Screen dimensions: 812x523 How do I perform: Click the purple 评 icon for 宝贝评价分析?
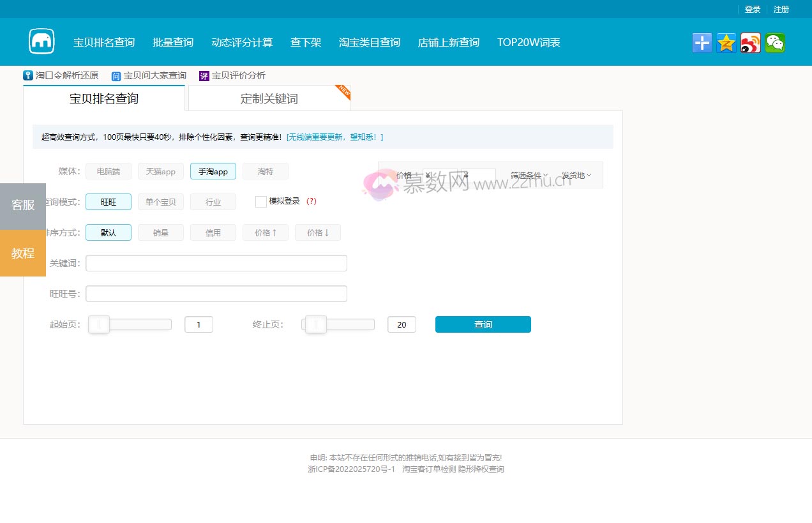pyautogui.click(x=203, y=75)
